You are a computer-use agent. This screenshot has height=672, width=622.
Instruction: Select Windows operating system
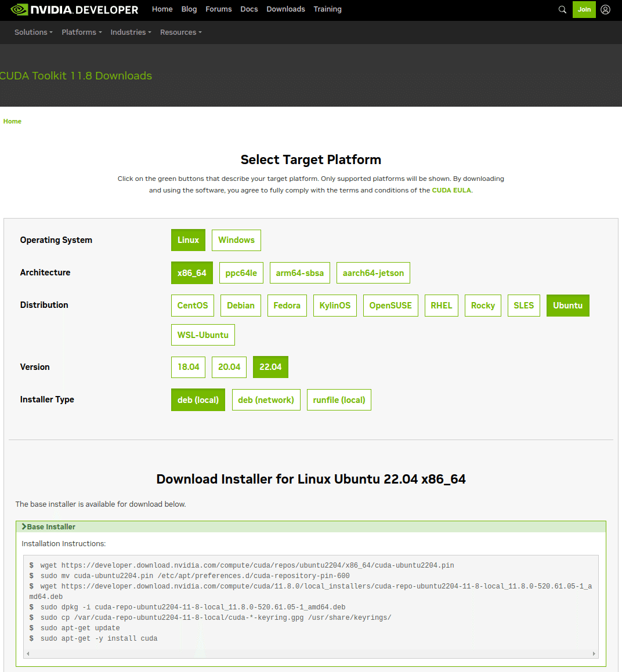tap(236, 240)
